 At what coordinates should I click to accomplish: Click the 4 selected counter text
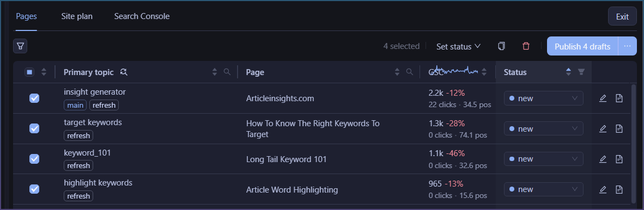click(x=401, y=46)
